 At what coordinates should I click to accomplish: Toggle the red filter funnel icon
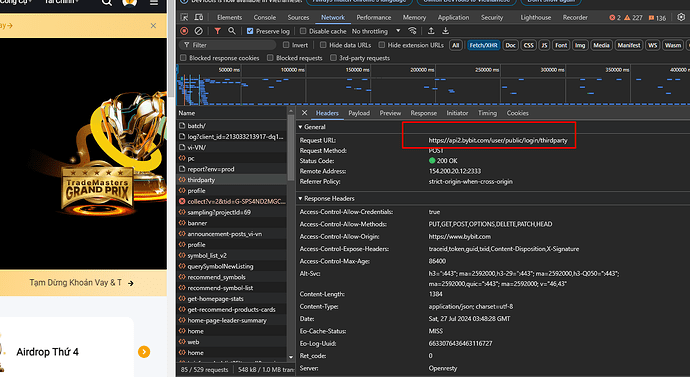217,31
